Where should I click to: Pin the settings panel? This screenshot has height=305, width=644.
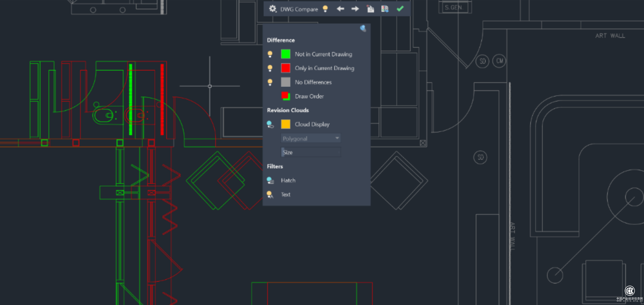363,28
